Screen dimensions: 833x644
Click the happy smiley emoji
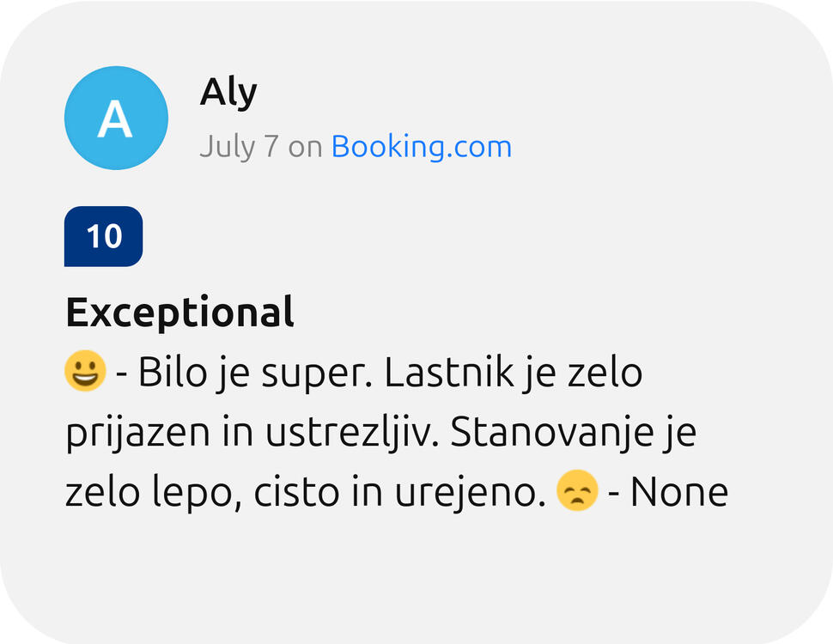click(85, 372)
